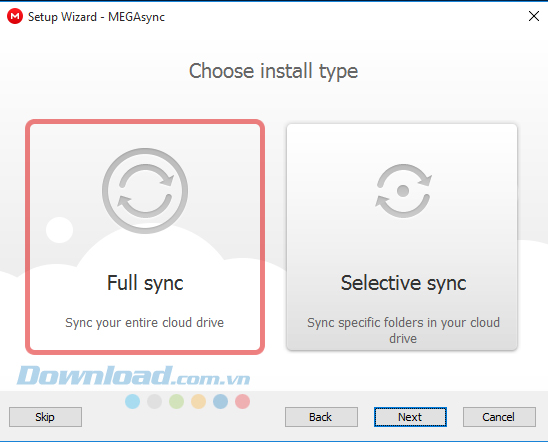Click the Full sync heading text
The width and height of the screenshot is (548, 442).
(x=145, y=283)
